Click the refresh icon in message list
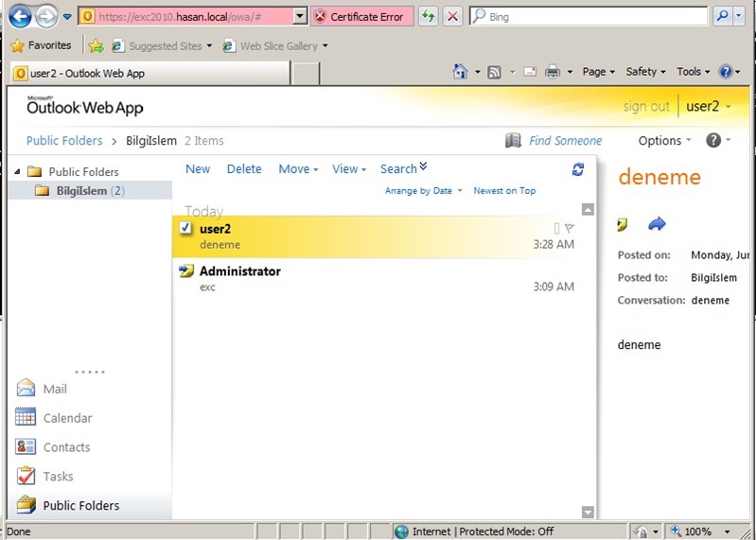This screenshot has width=756, height=540. coord(578,169)
